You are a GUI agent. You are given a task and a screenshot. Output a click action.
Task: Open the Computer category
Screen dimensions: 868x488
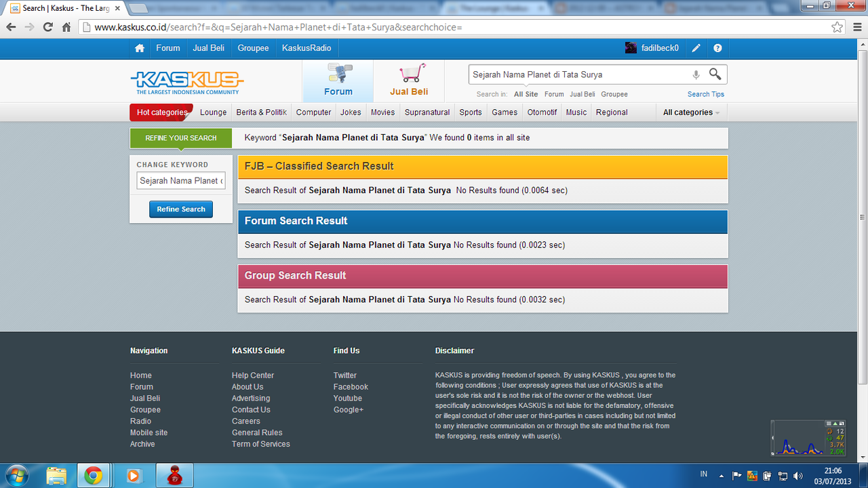(x=313, y=113)
